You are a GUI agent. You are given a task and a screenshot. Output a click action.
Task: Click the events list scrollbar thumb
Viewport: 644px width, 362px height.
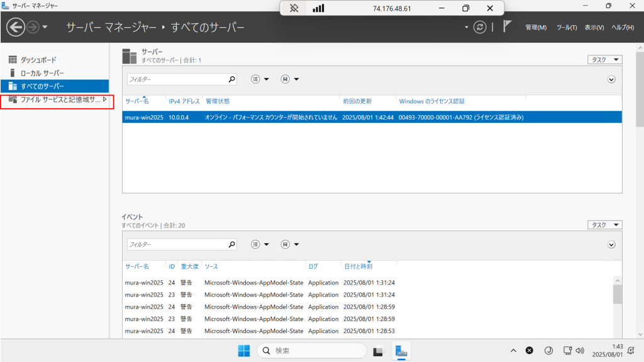pyautogui.click(x=618, y=295)
